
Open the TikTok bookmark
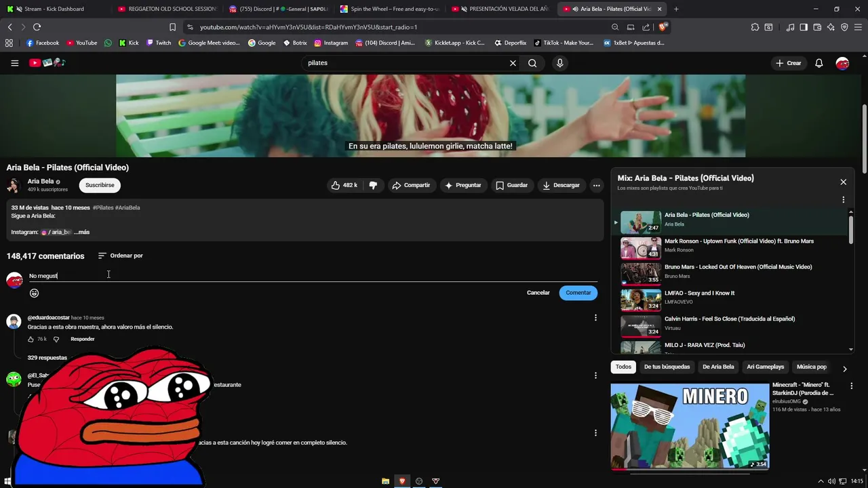pyautogui.click(x=564, y=43)
